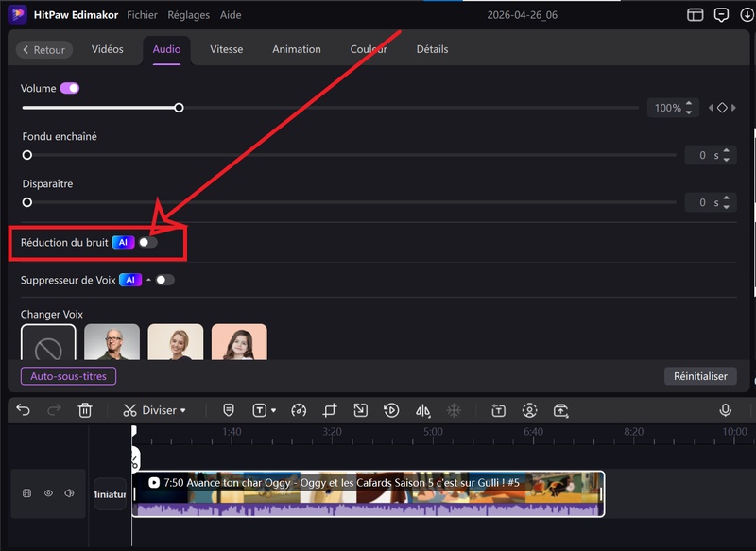This screenshot has width=756, height=551.
Task: Click the Auto-sous-titres button
Action: pos(68,376)
